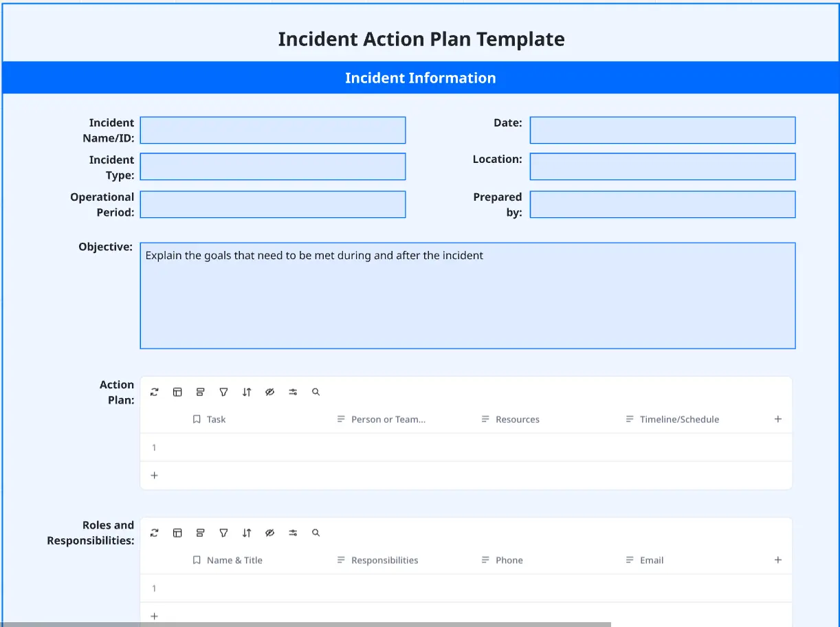
Task: Open the Timeline/Schedule column header menu
Action: click(x=673, y=419)
